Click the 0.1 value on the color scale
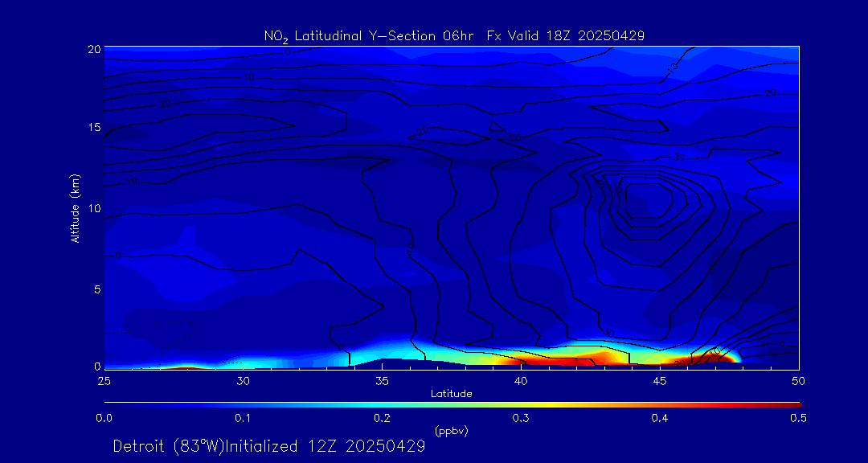The width and height of the screenshot is (868, 463). tap(243, 418)
